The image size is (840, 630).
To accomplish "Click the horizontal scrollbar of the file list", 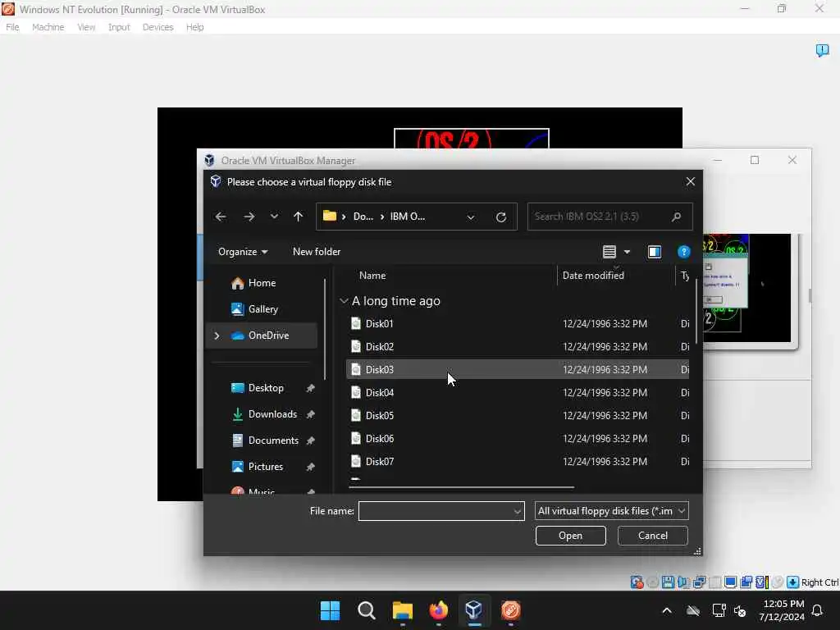I will tap(461, 487).
